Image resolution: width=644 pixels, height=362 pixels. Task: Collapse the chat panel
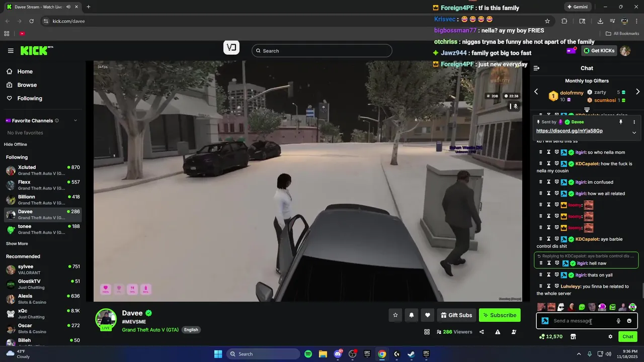pyautogui.click(x=536, y=68)
